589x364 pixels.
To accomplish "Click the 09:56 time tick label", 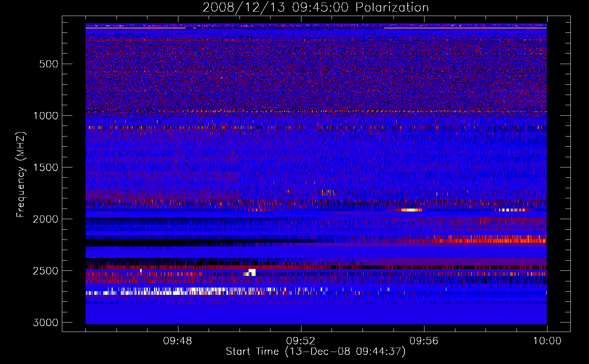I will 424,341.
